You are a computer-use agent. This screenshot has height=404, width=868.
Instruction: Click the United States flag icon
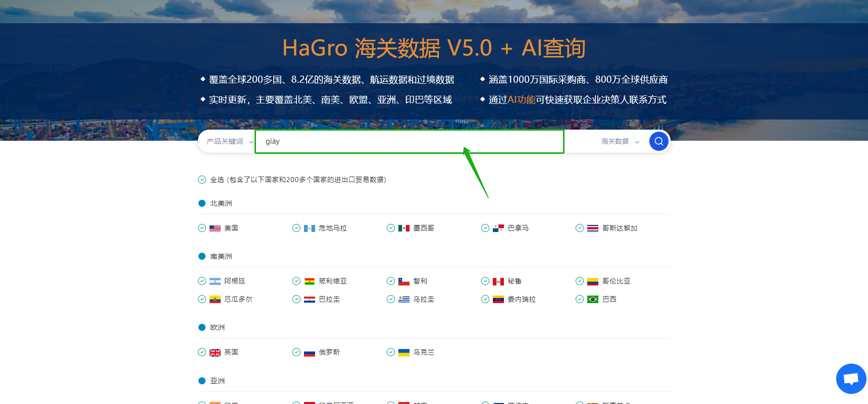tap(215, 228)
